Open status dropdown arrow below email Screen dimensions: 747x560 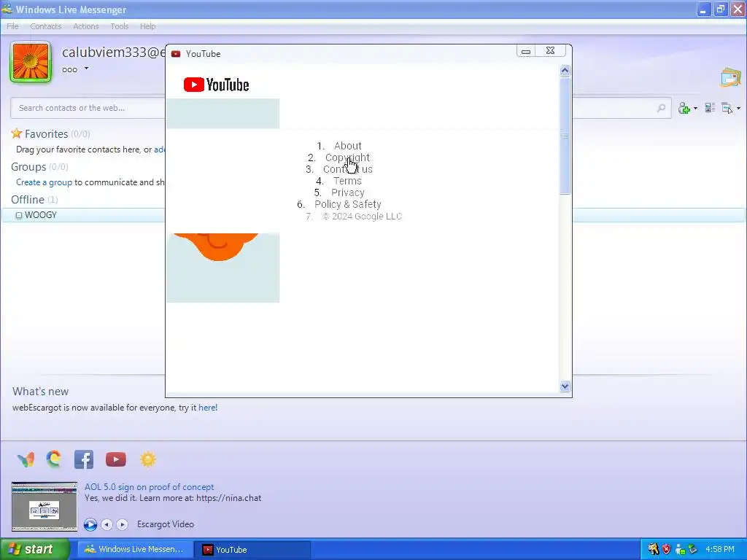(86, 69)
